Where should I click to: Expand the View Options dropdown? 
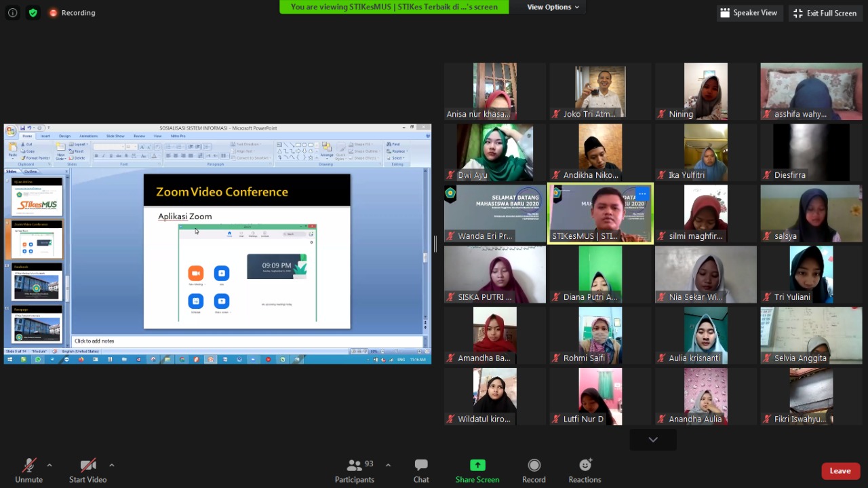553,7
